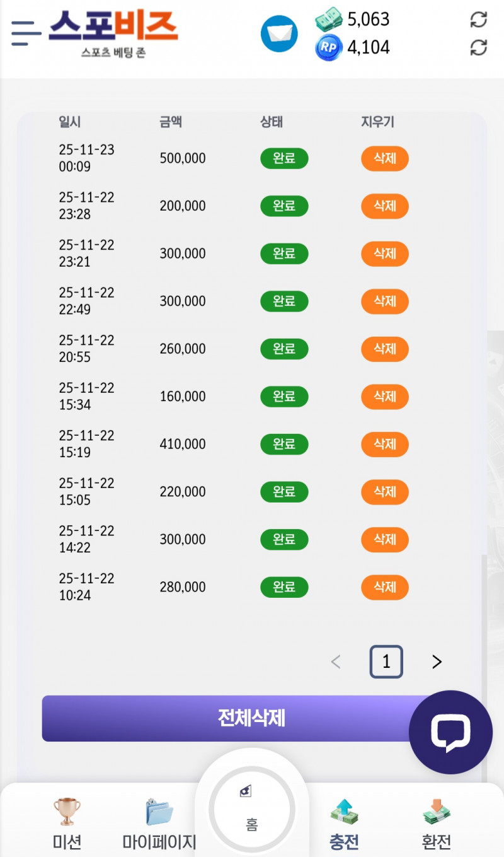The image size is (504, 857).
Task: Refresh the cash balance 5,063
Action: [x=479, y=20]
